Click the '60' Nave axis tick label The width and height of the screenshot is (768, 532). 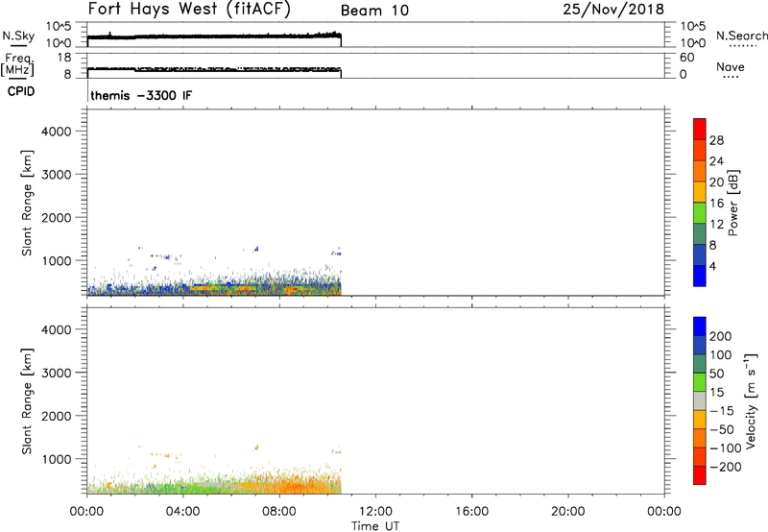click(686, 58)
